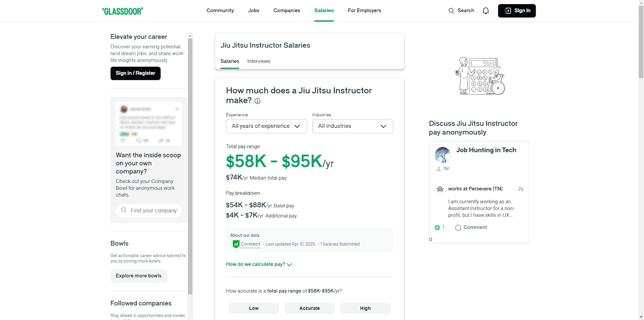
Task: Open the Experience dropdown
Action: click(266, 126)
